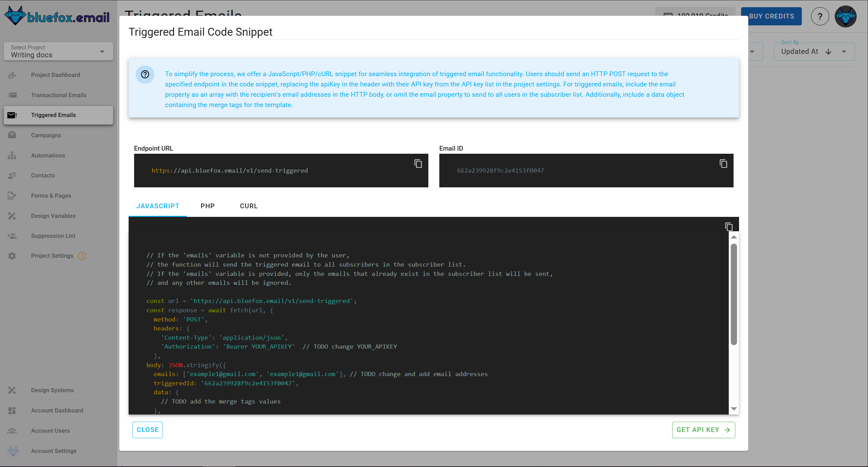Open the help question mark

click(x=820, y=16)
